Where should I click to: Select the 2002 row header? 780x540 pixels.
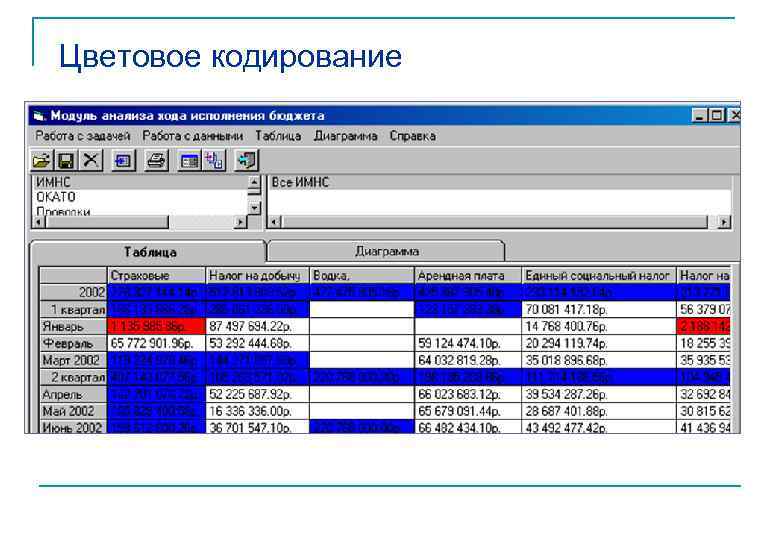[x=73, y=292]
